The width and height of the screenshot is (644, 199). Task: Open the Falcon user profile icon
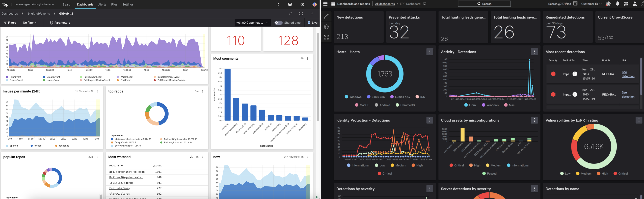(x=635, y=4)
